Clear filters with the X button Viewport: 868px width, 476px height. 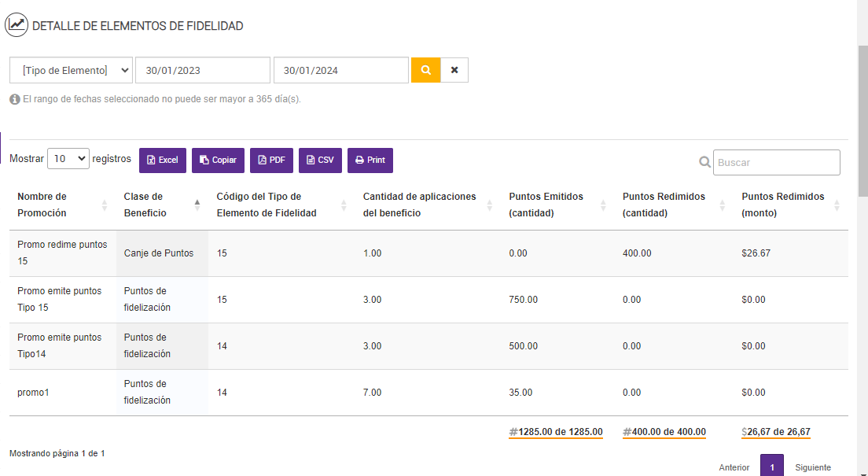[454, 70]
